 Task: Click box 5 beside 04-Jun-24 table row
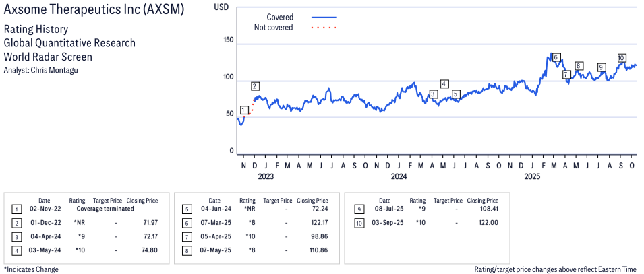(185, 210)
